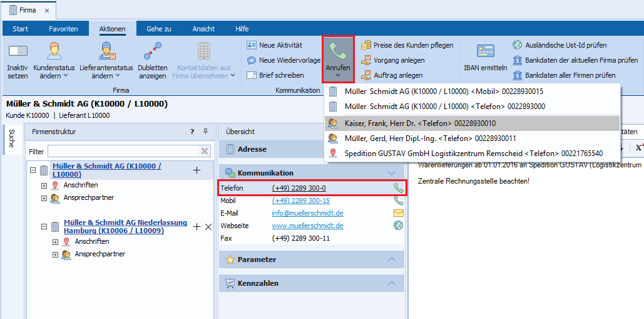Click the globe icon beside Webseite
Viewport: 644px width, 319px height.
tap(398, 226)
